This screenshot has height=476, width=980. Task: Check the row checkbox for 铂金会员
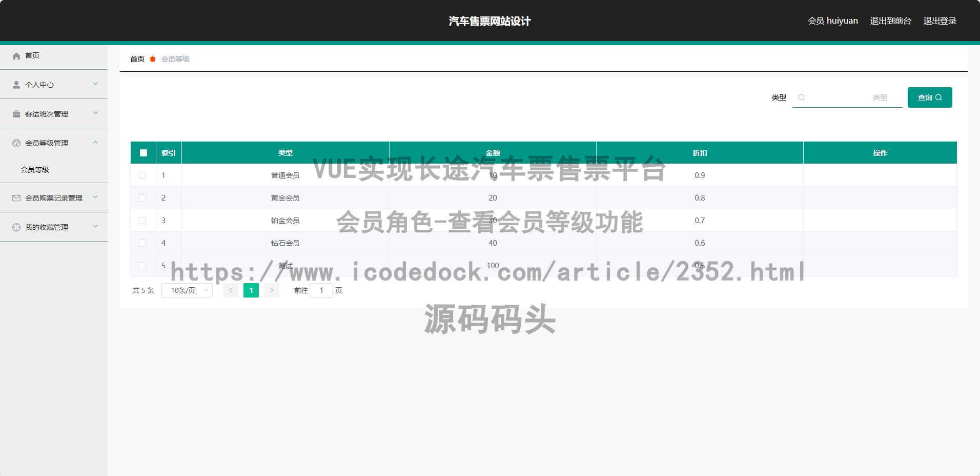click(142, 221)
